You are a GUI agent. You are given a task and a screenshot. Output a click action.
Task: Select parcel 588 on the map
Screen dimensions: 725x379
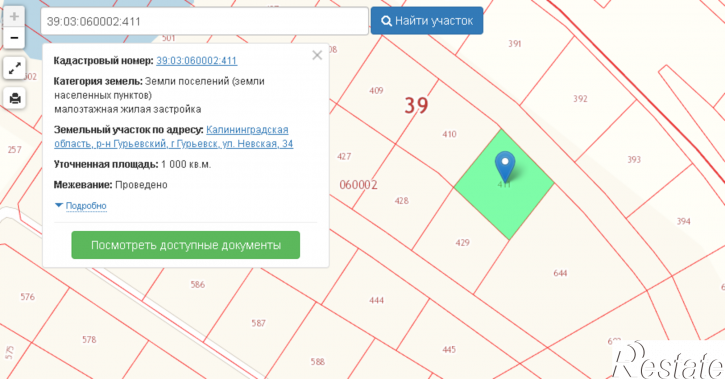[x=317, y=361]
